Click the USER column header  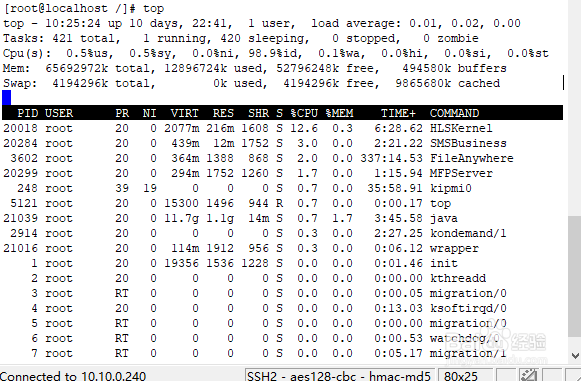tap(59, 113)
